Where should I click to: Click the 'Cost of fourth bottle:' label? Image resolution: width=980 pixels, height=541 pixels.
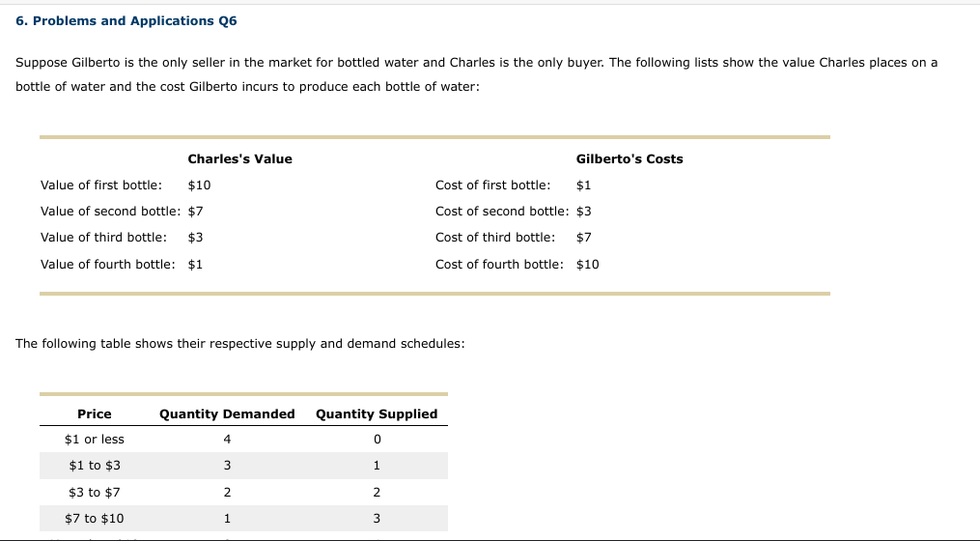pos(499,264)
